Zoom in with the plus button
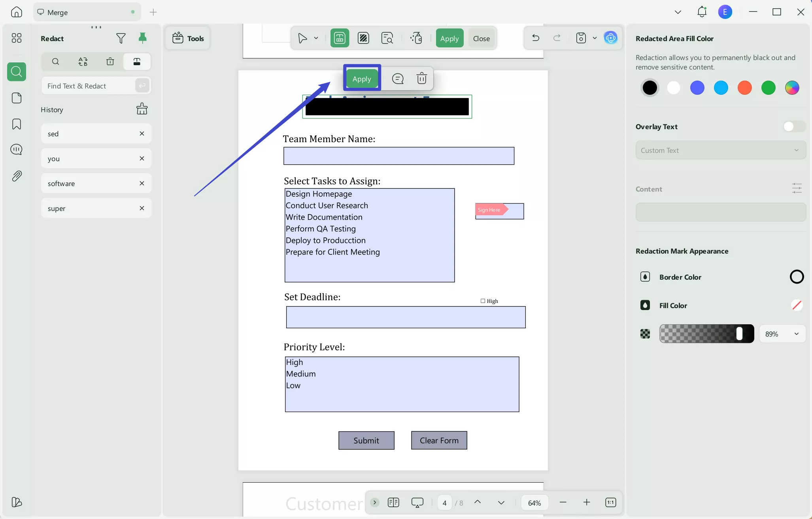This screenshot has height=519, width=812. coord(587,502)
